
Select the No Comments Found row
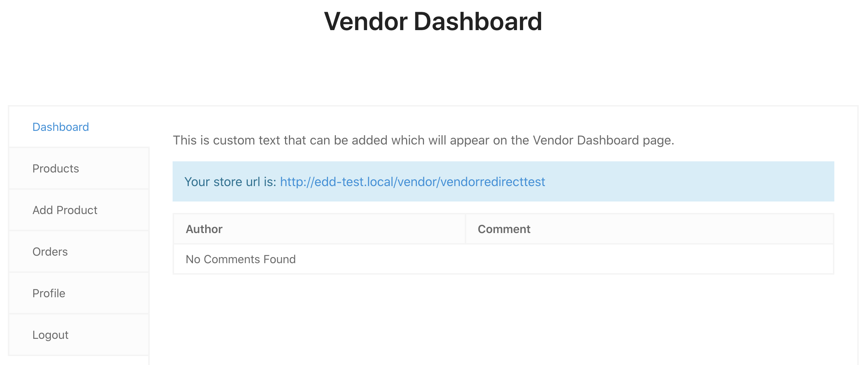tap(241, 259)
